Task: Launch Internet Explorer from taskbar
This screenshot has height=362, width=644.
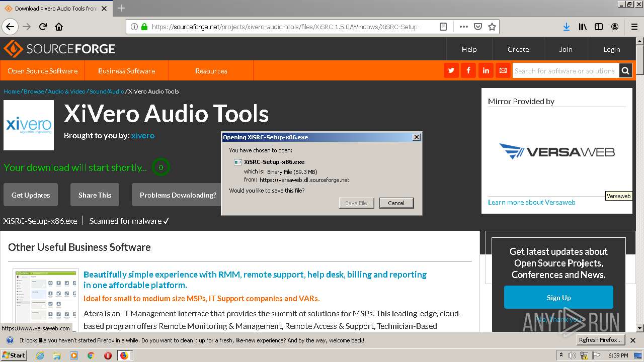Action: (40, 355)
